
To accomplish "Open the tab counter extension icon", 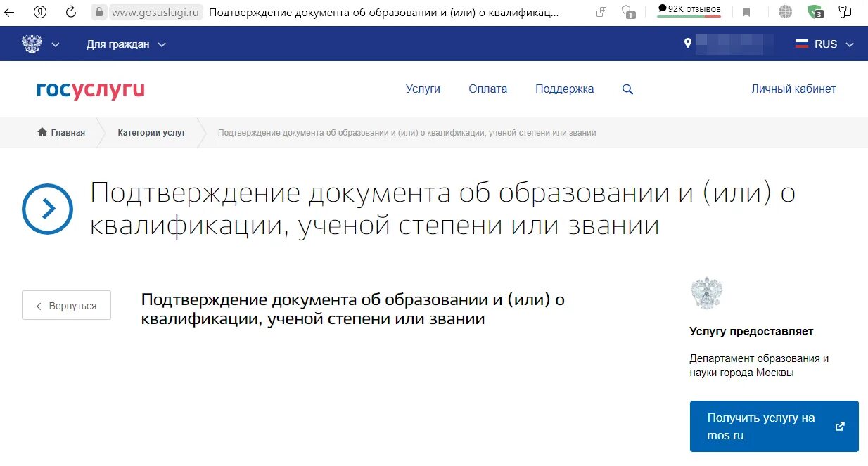I will 629,12.
